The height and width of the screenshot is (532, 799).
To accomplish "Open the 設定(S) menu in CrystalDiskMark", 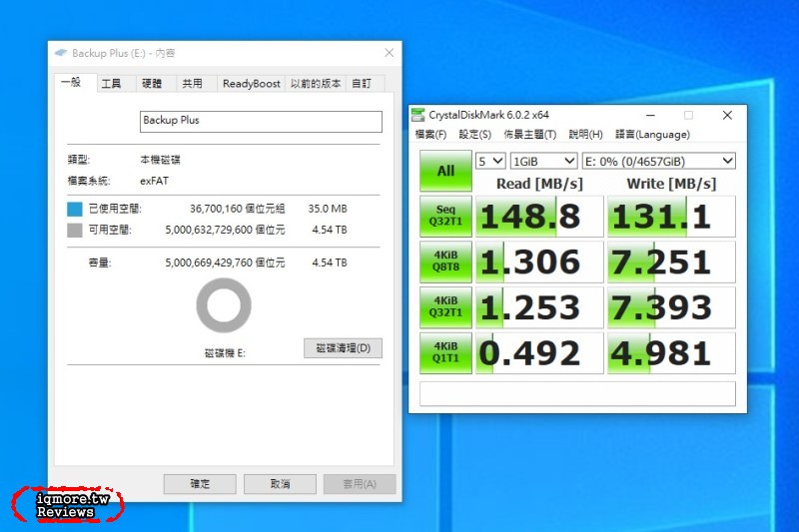I will coord(475,135).
